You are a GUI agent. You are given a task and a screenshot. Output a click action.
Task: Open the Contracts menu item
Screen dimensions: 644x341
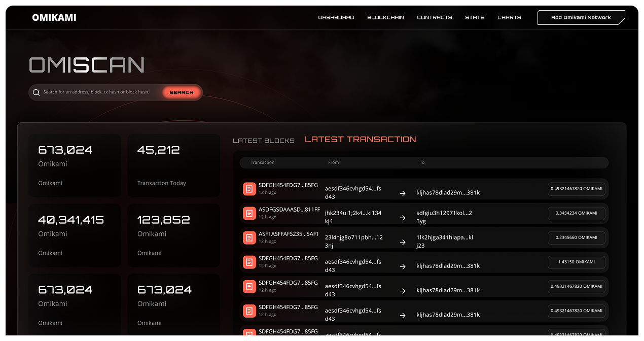click(x=434, y=18)
